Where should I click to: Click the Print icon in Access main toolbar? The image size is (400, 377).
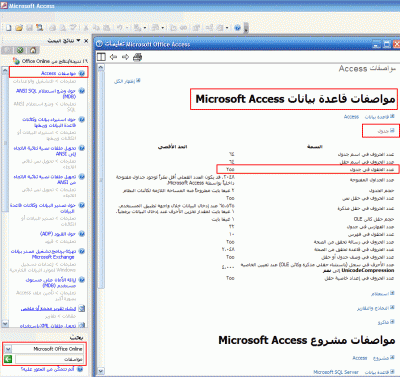(x=52, y=28)
